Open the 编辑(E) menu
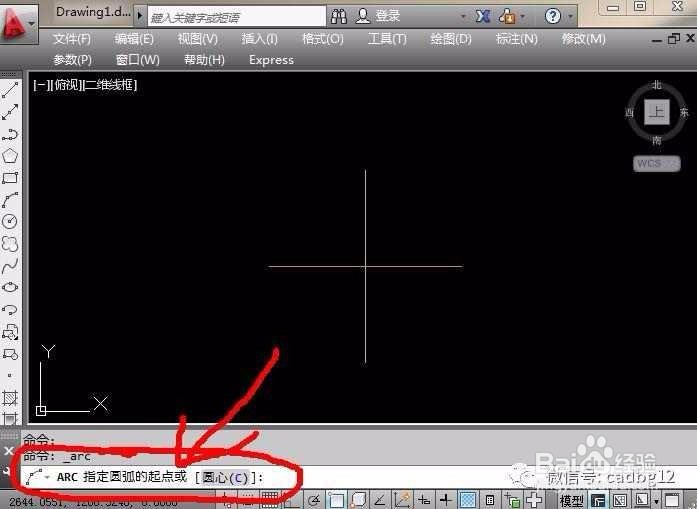The width and height of the screenshot is (697, 509). point(134,39)
